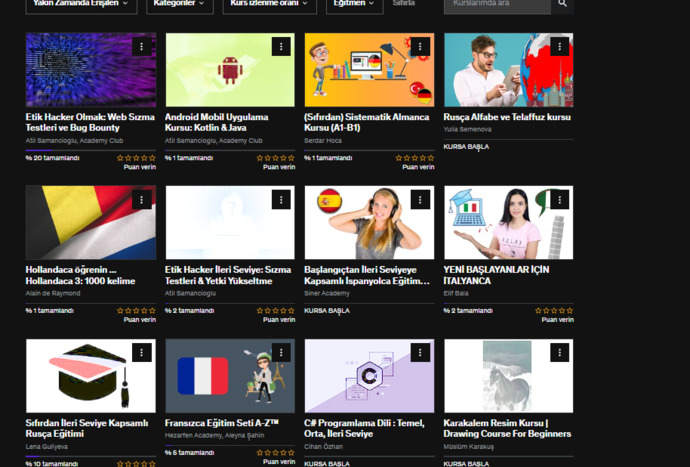This screenshot has height=467, width=690.
Task: Click instructor name Elif Bala
Action: pyautogui.click(x=456, y=293)
